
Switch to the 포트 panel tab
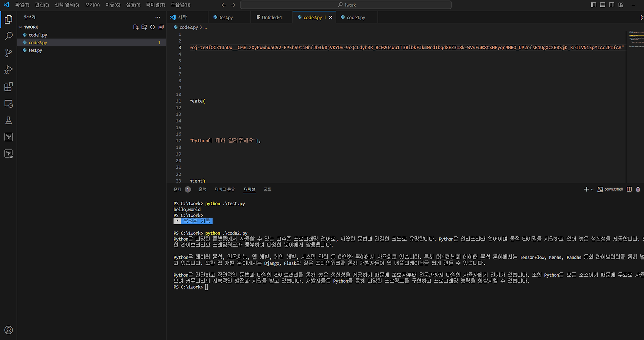(267, 189)
